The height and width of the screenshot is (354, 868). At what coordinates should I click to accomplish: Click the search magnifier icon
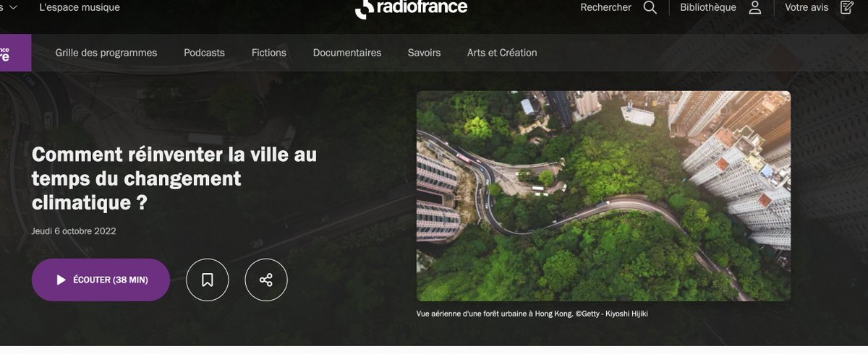tap(650, 8)
